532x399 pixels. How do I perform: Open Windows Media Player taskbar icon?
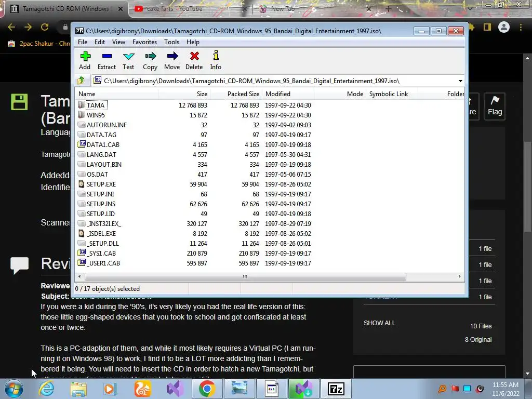[110, 389]
